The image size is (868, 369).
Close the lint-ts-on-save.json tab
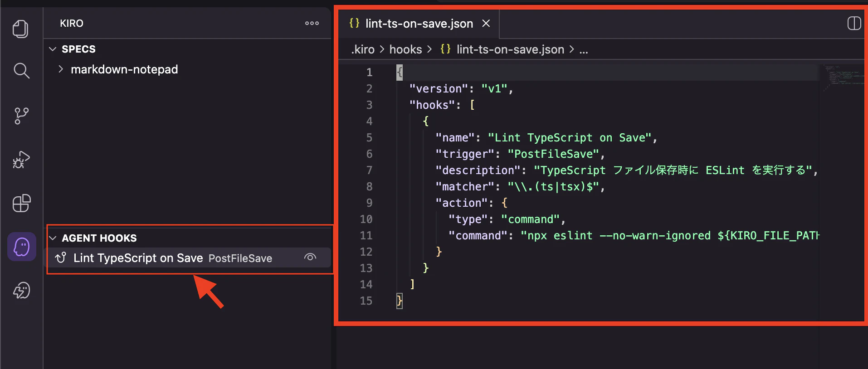coord(486,23)
